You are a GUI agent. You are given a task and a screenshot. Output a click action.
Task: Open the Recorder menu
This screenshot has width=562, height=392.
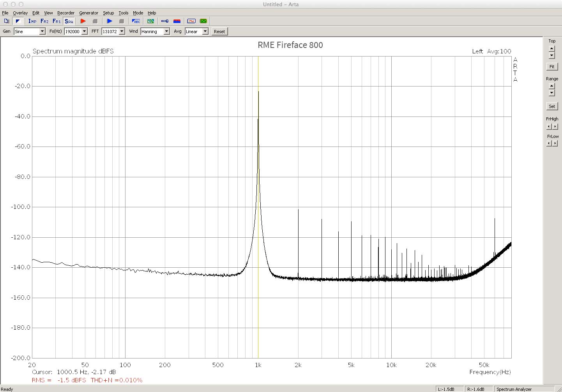(66, 13)
